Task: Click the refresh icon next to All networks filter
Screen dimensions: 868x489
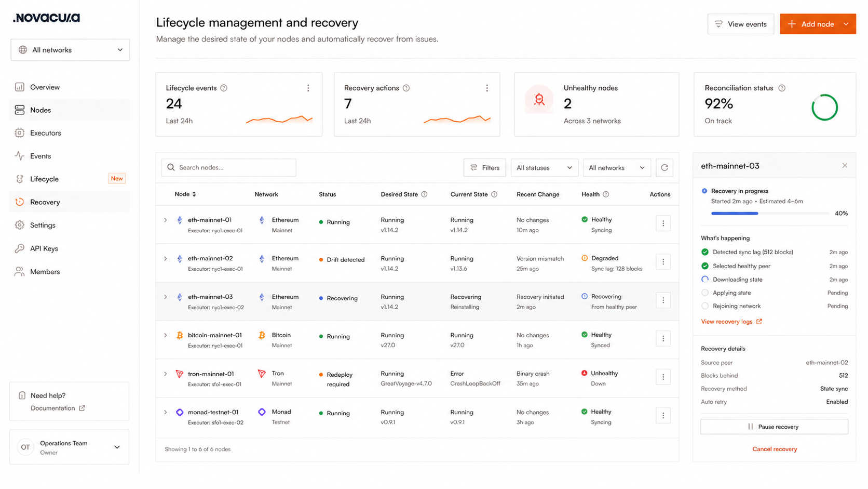Action: point(664,168)
